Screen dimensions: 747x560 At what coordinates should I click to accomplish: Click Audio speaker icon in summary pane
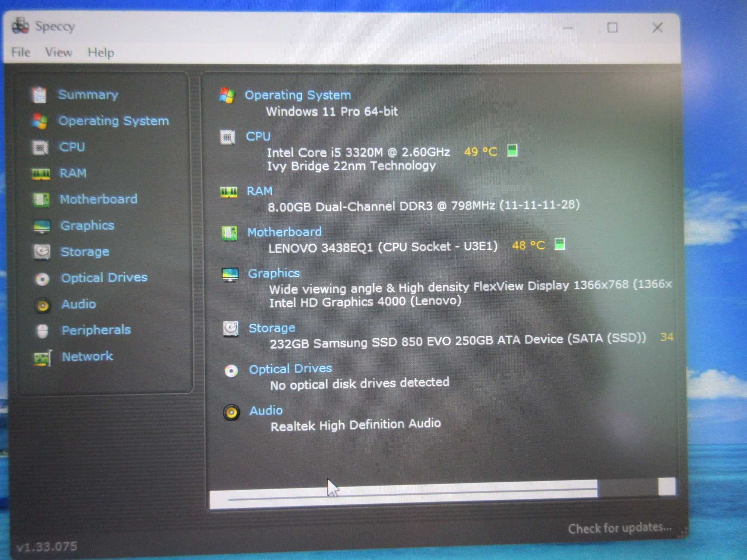click(232, 413)
